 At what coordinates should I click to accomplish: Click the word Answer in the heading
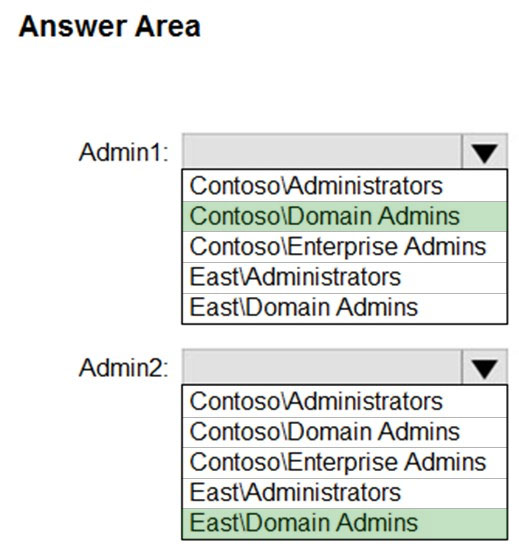click(x=73, y=27)
